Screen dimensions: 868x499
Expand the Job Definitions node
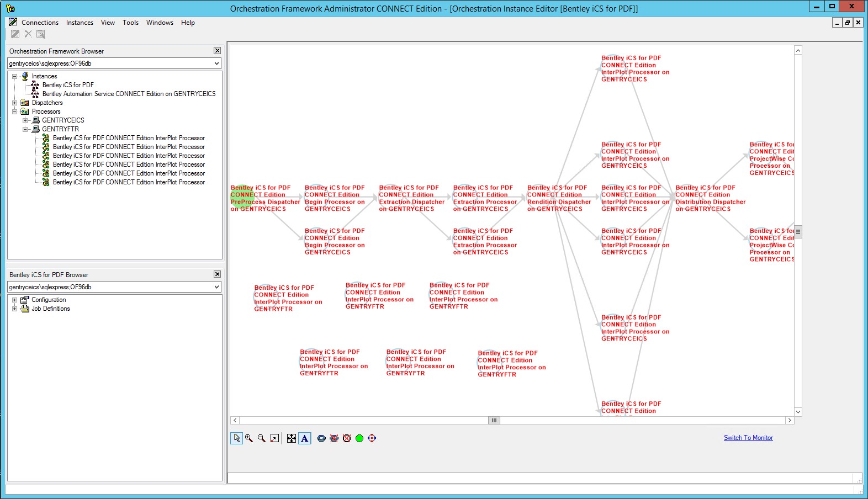(15, 309)
